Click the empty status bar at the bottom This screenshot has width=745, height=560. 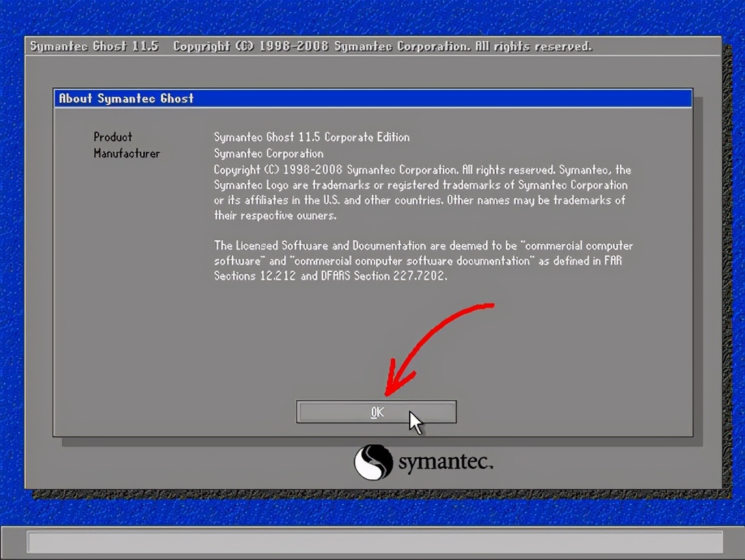tap(374, 542)
